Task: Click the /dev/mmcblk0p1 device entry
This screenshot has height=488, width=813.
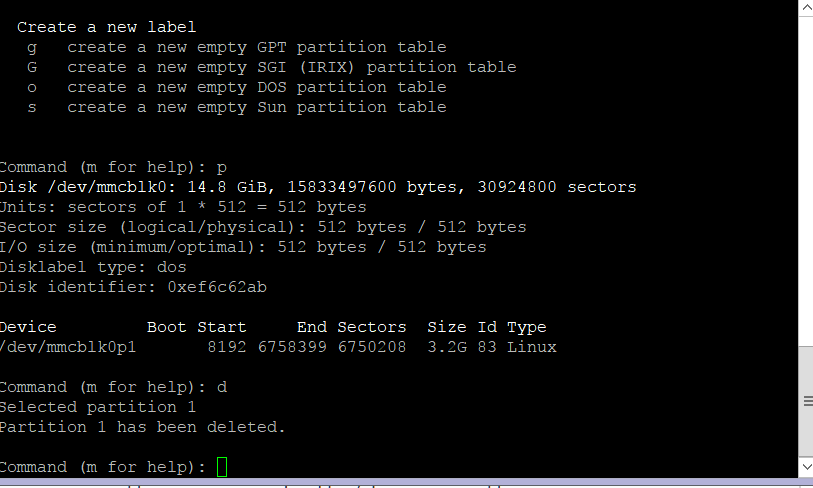Action: pos(67,347)
